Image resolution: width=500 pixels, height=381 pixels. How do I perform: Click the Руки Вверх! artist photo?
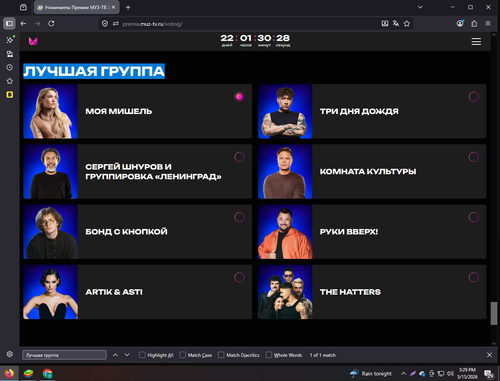285,232
